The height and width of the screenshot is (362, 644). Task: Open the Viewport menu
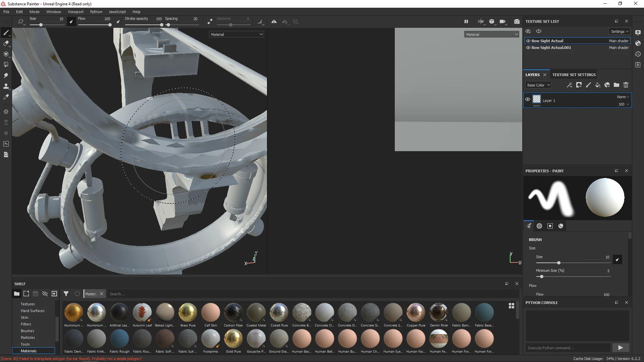[x=75, y=12]
